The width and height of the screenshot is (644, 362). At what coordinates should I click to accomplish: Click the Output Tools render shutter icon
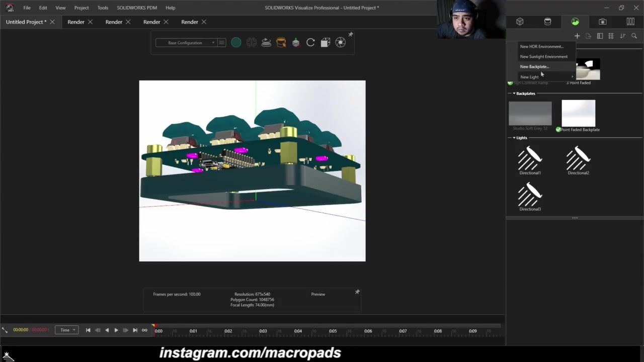(341, 43)
